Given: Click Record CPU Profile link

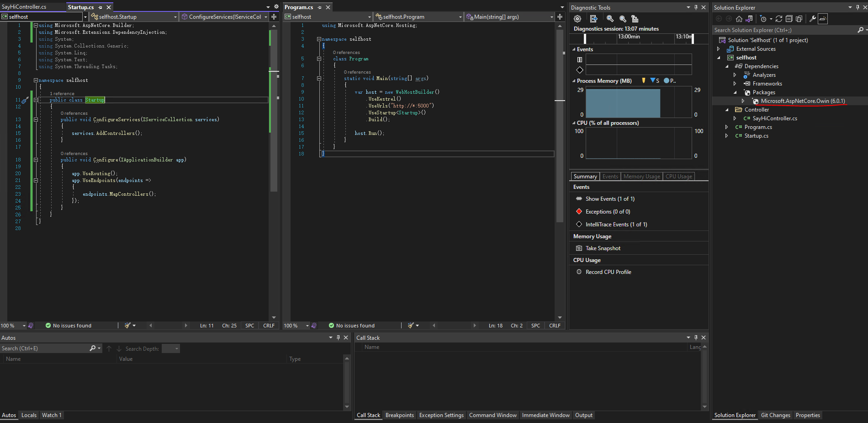Looking at the screenshot, I should click(609, 272).
